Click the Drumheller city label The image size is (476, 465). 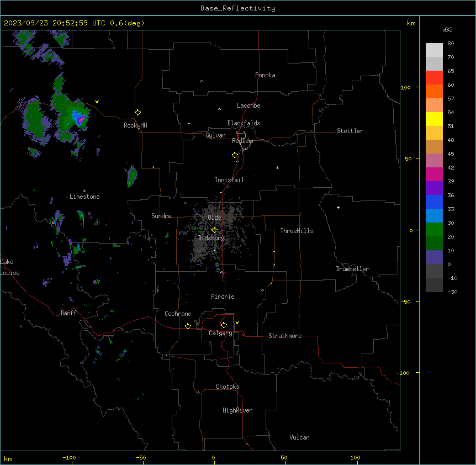[x=352, y=269]
